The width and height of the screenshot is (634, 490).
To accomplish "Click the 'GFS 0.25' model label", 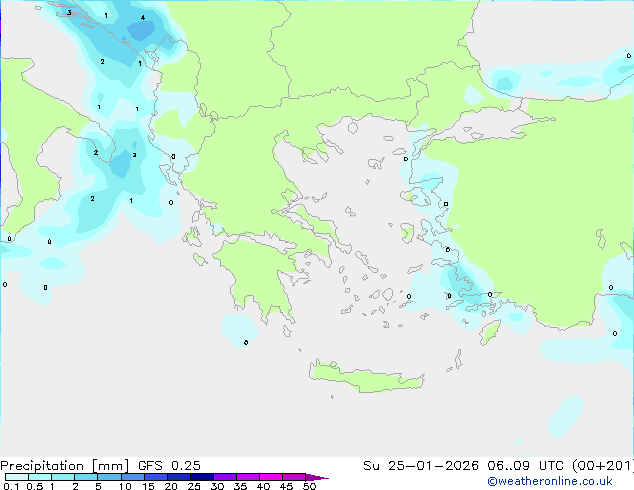I will coord(169,466).
